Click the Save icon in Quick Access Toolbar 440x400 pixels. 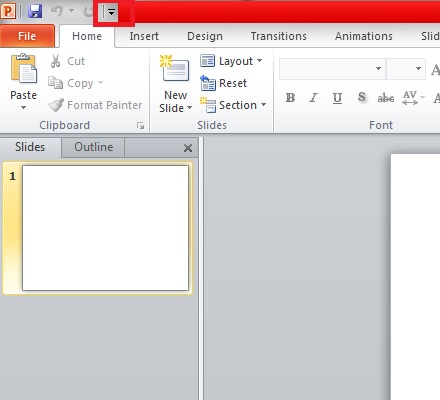[35, 11]
